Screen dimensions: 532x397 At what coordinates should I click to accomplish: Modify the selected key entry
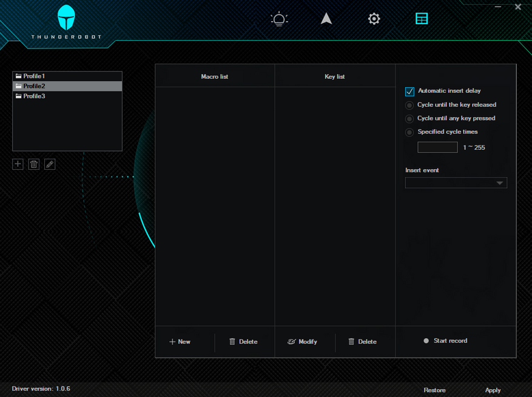coord(302,342)
